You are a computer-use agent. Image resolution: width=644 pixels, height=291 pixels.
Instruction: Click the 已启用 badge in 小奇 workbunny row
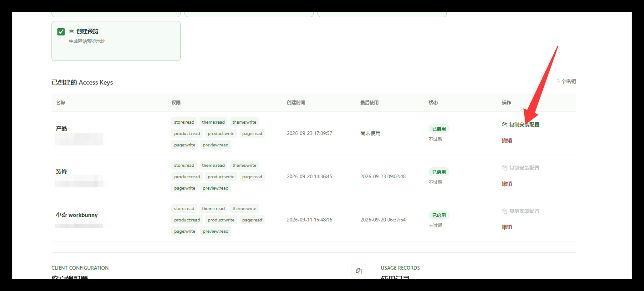coord(439,215)
